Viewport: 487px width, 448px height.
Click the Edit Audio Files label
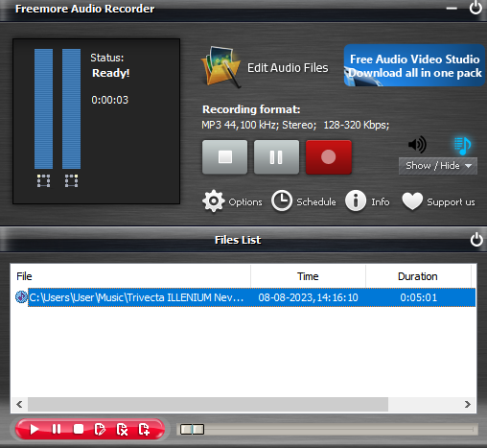coord(288,68)
